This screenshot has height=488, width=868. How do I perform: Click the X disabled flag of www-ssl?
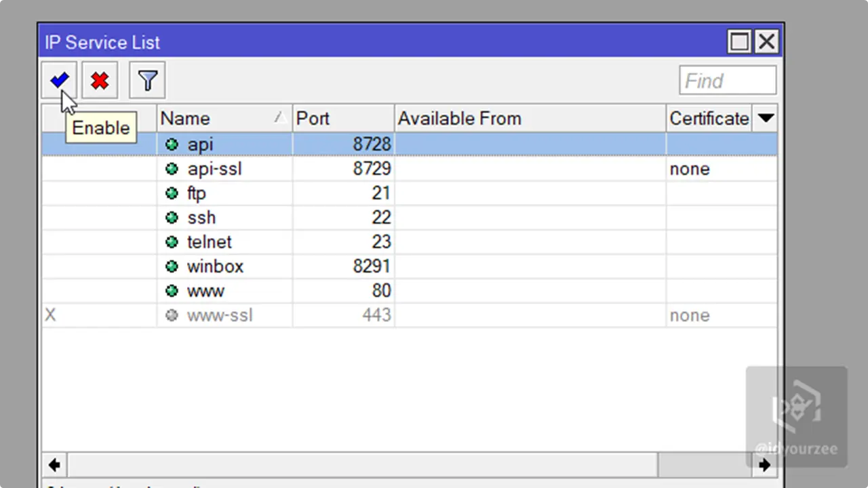(x=50, y=315)
